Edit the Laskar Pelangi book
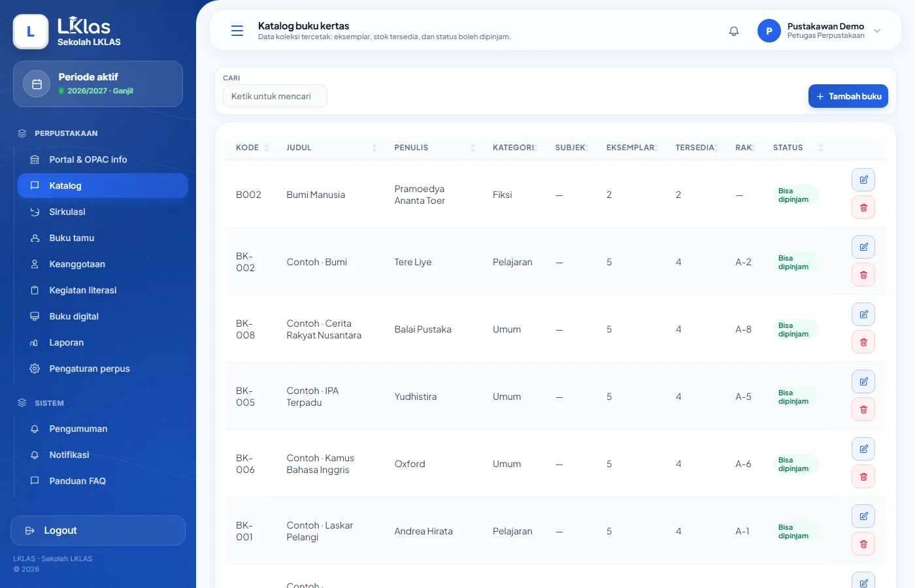 click(863, 516)
